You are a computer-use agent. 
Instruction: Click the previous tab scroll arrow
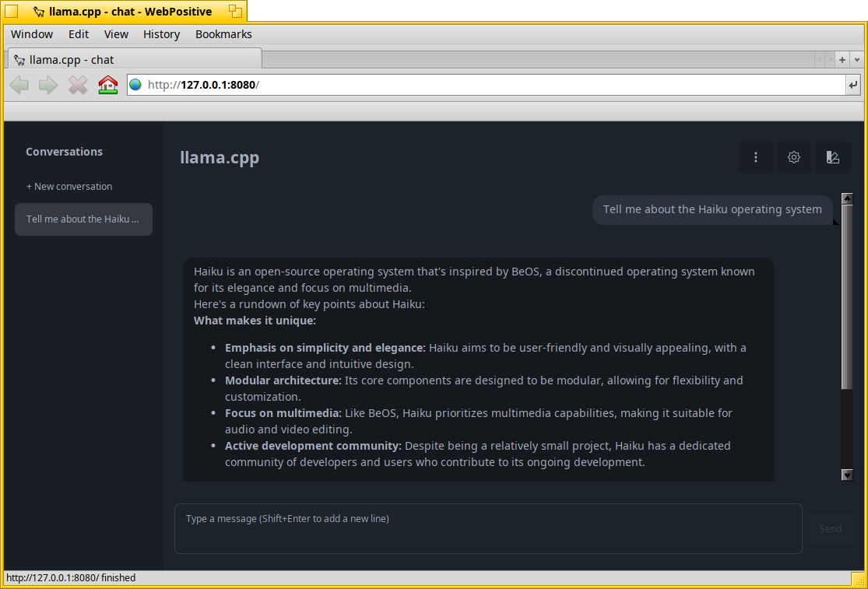click(820, 60)
